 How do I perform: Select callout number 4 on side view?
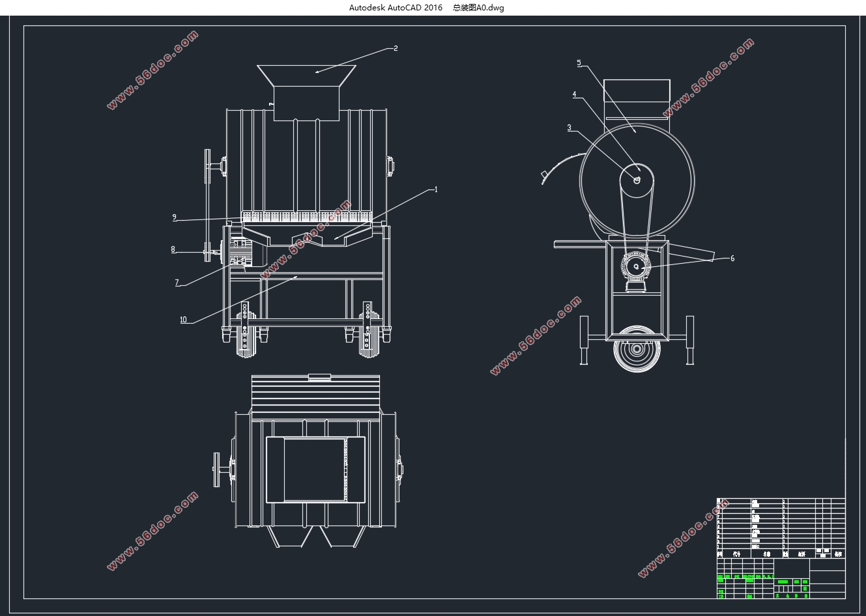574,94
